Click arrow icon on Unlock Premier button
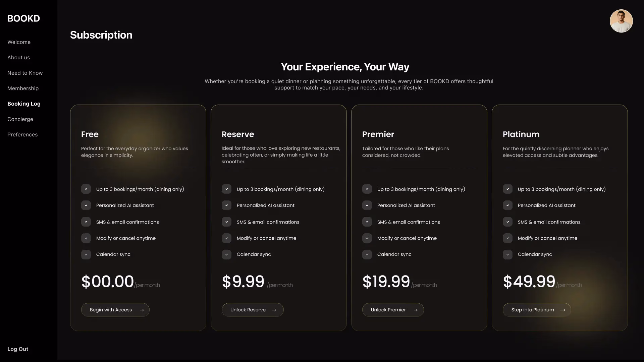Viewport: 644px width, 362px height. tap(416, 310)
